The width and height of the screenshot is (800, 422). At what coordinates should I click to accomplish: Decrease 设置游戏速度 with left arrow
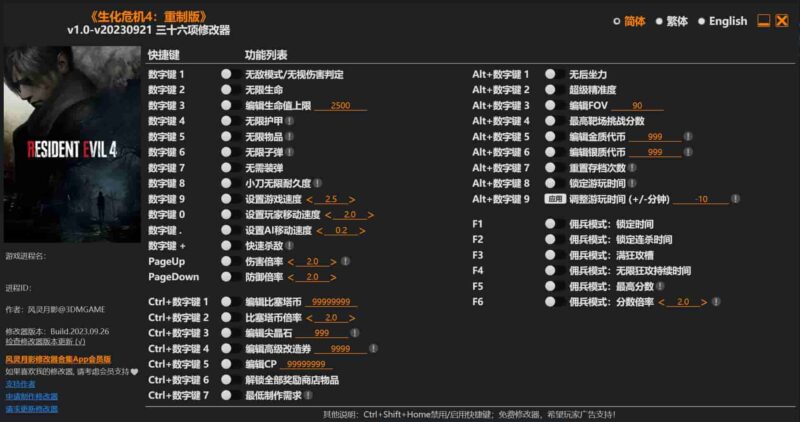point(310,200)
